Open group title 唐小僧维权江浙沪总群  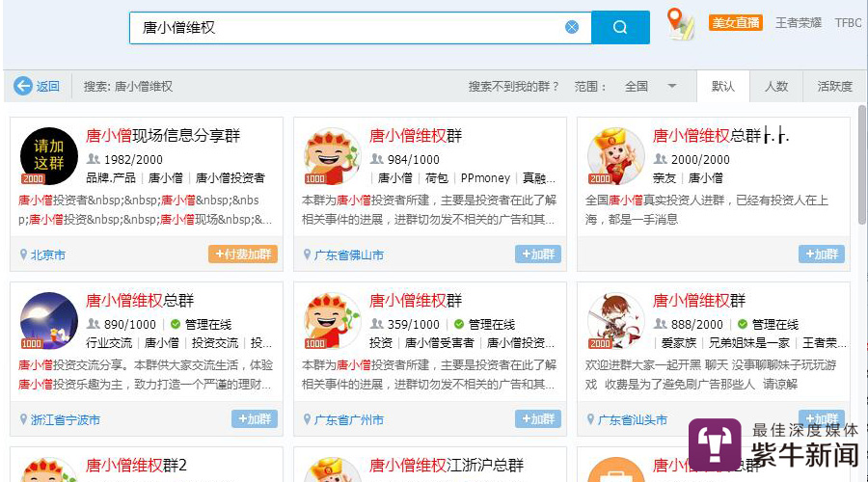coord(447,465)
